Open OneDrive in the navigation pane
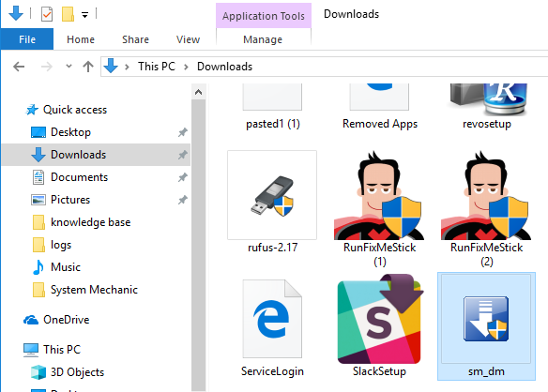Screen dimensions: 548x392 (66, 320)
